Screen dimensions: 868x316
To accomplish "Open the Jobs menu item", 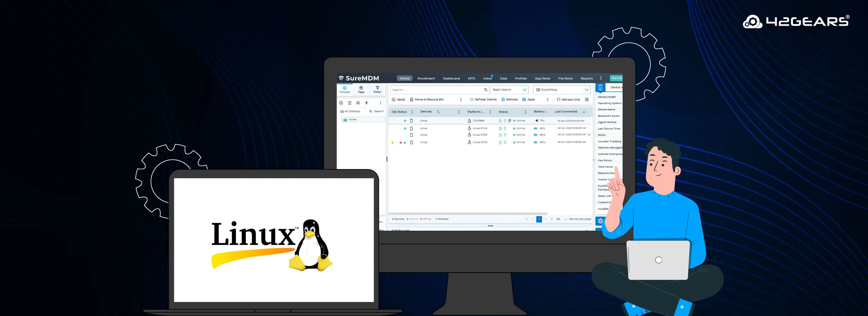I will (503, 78).
